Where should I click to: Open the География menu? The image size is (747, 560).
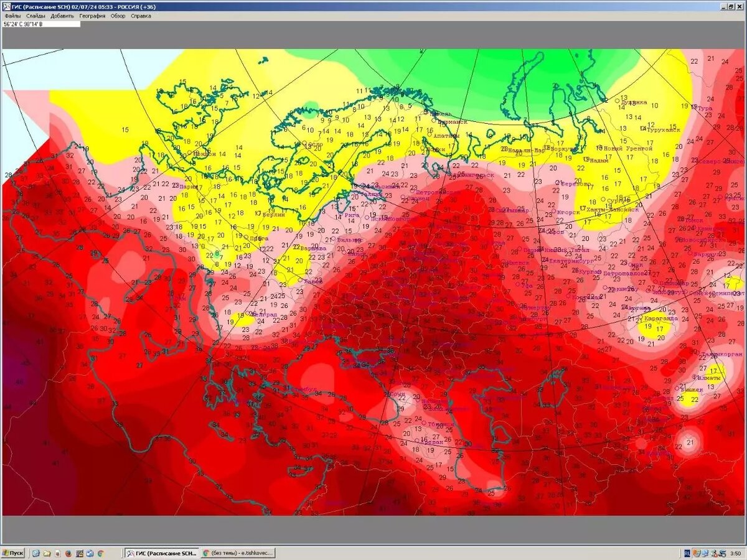92,16
